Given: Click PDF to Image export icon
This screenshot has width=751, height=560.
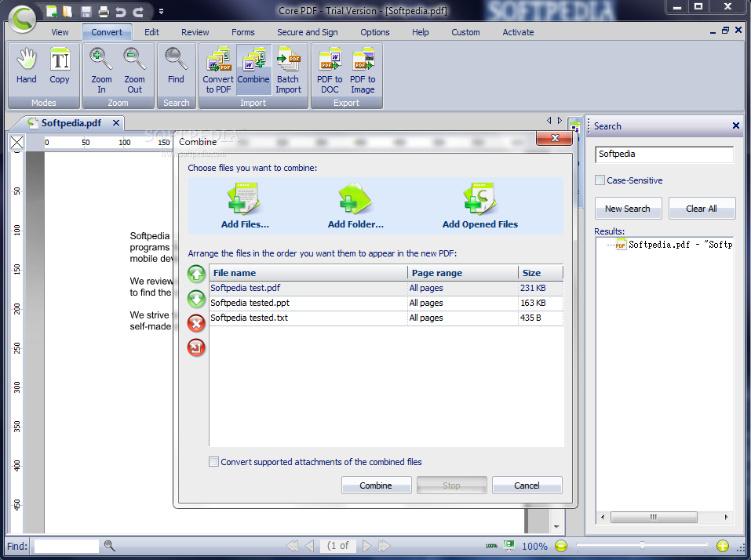Looking at the screenshot, I should coord(363,71).
